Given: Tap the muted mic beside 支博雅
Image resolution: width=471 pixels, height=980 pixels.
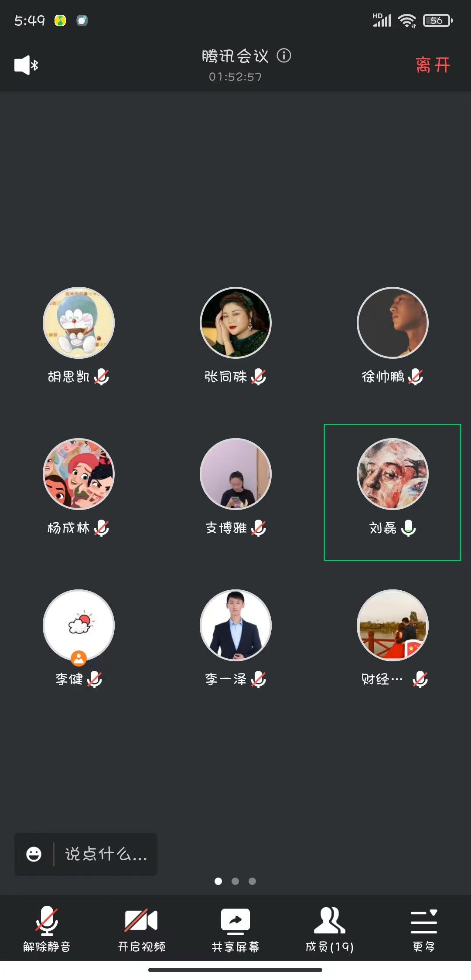Looking at the screenshot, I should click(x=259, y=528).
